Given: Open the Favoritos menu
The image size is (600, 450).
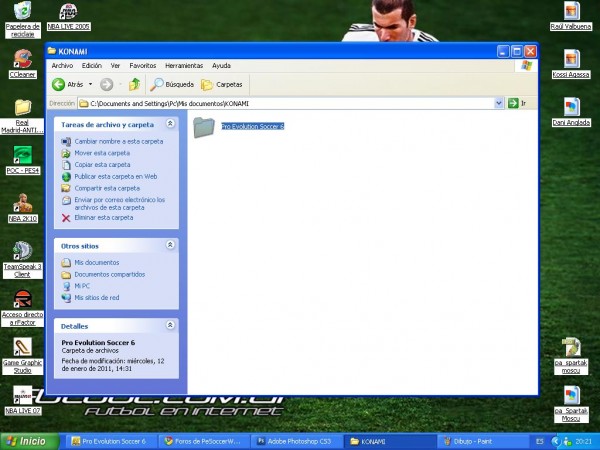Looking at the screenshot, I should click(x=143, y=66).
